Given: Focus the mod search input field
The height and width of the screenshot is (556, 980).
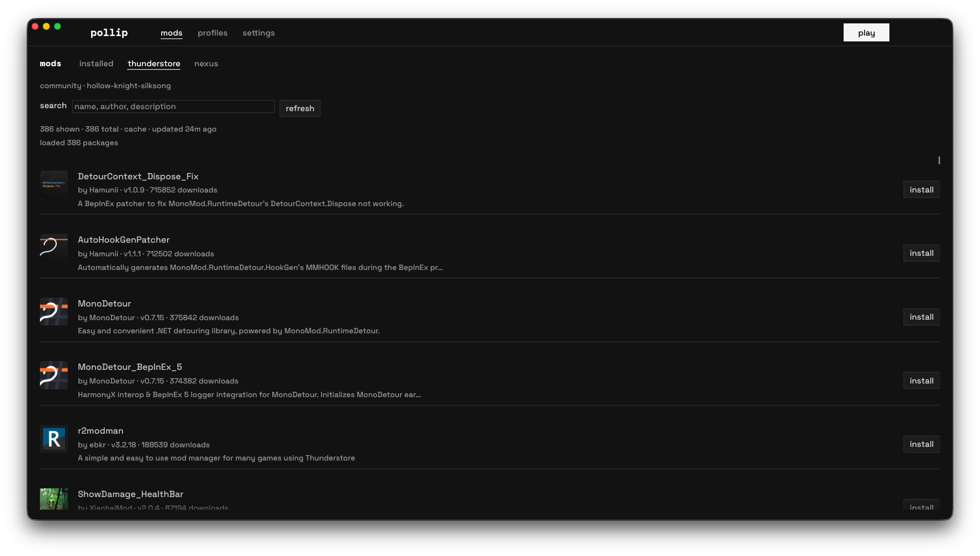Looking at the screenshot, I should click(x=173, y=106).
